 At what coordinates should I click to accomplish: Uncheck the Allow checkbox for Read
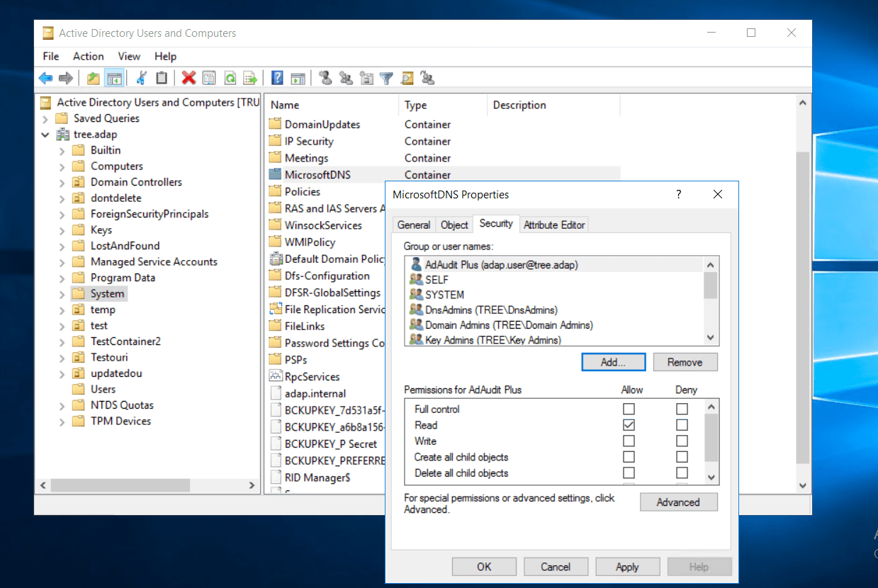tap(629, 425)
